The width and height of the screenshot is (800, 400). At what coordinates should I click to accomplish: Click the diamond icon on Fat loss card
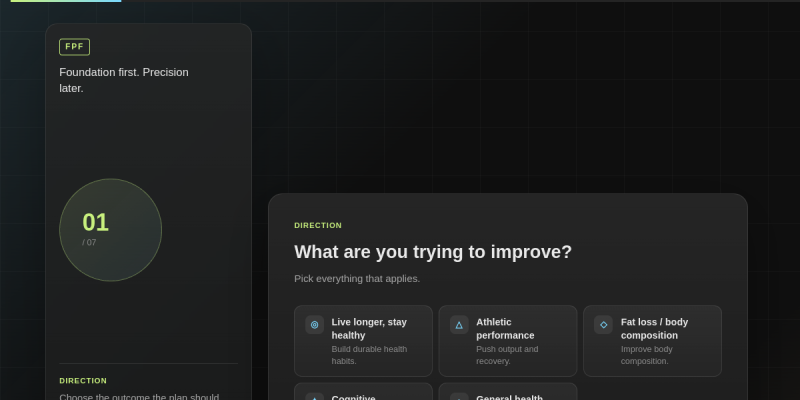coord(604,325)
